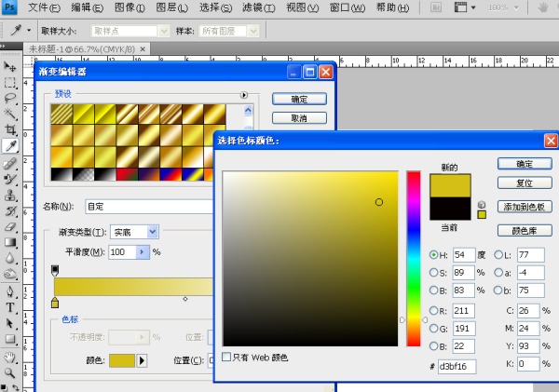Click the 添加到色板 button

[525, 207]
